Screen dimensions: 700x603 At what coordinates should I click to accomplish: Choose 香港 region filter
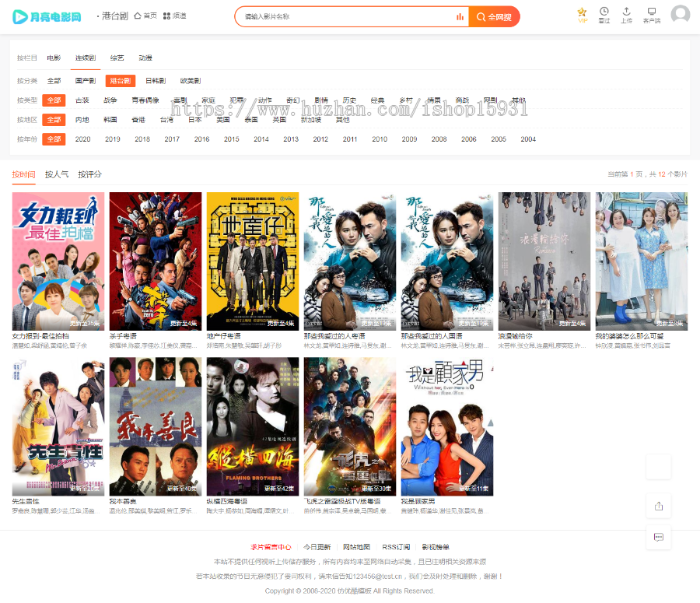click(138, 120)
